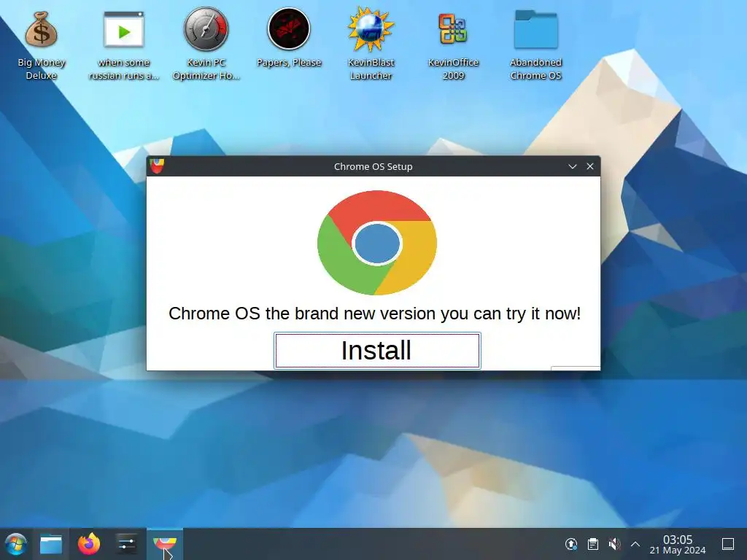Click the Chrome OS Setup title bar icon

(157, 166)
